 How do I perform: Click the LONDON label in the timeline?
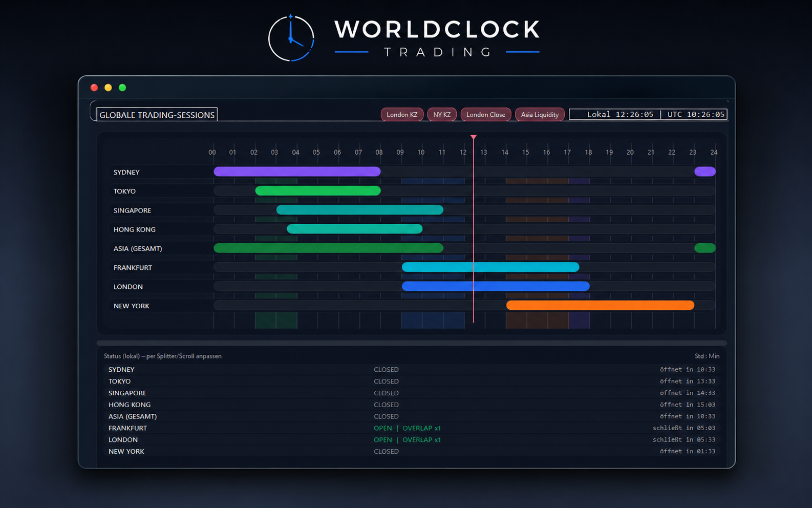tap(128, 287)
